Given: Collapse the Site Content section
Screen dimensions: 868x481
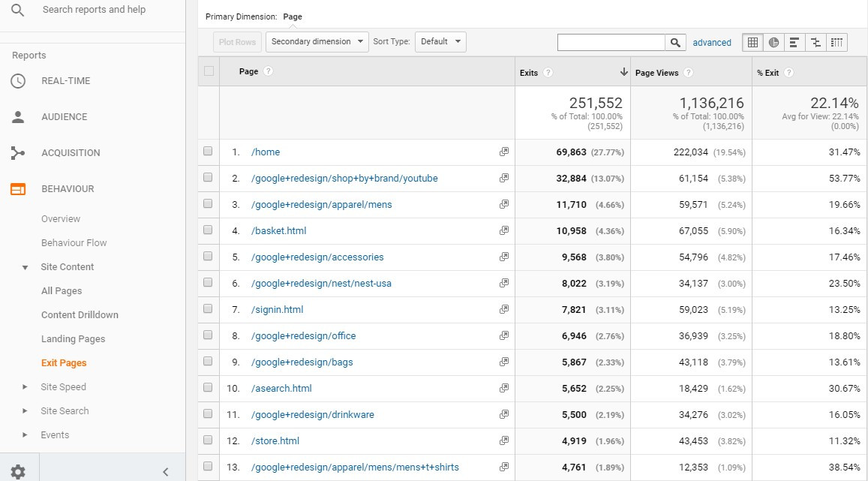Looking at the screenshot, I should [25, 267].
